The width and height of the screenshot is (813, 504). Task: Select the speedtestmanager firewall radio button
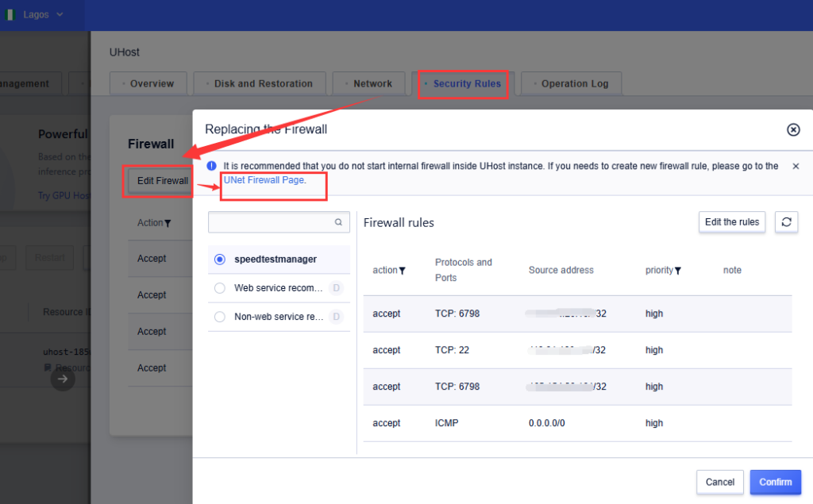(x=220, y=260)
